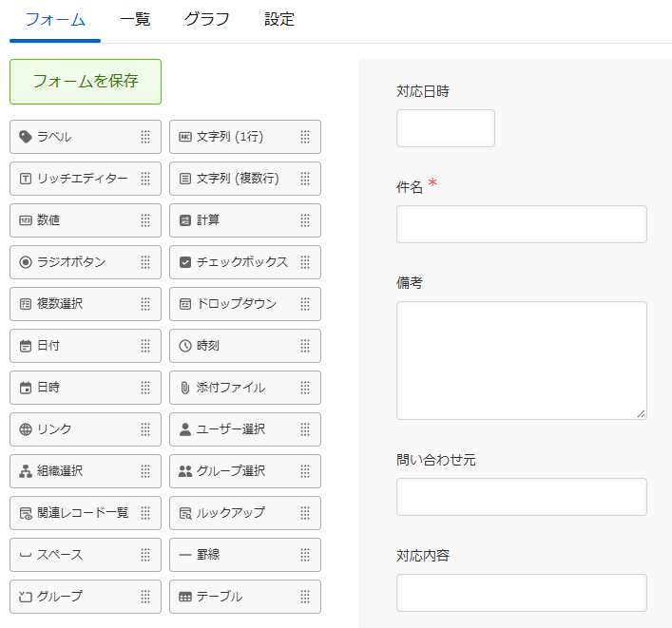Grab the チェックボックス drag handle
Image resolution: width=672 pixels, height=628 pixels.
(305, 262)
